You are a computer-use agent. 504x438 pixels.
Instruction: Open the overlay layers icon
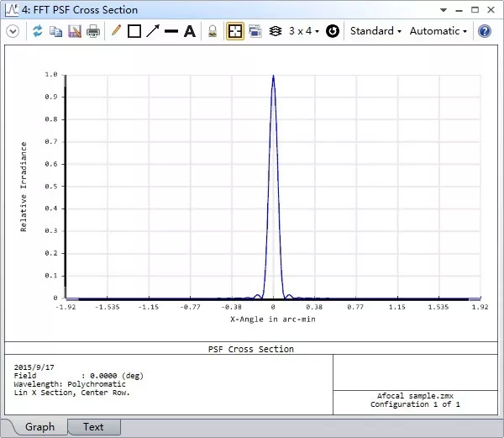[276, 31]
